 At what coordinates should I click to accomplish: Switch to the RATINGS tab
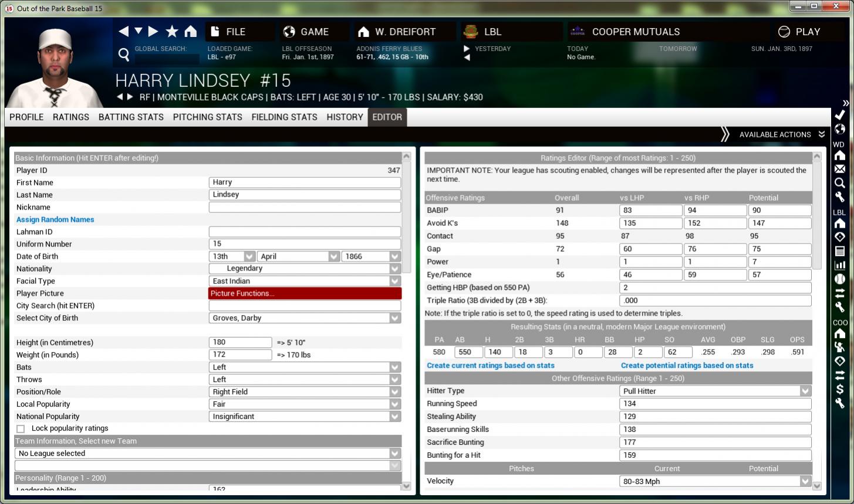point(71,117)
